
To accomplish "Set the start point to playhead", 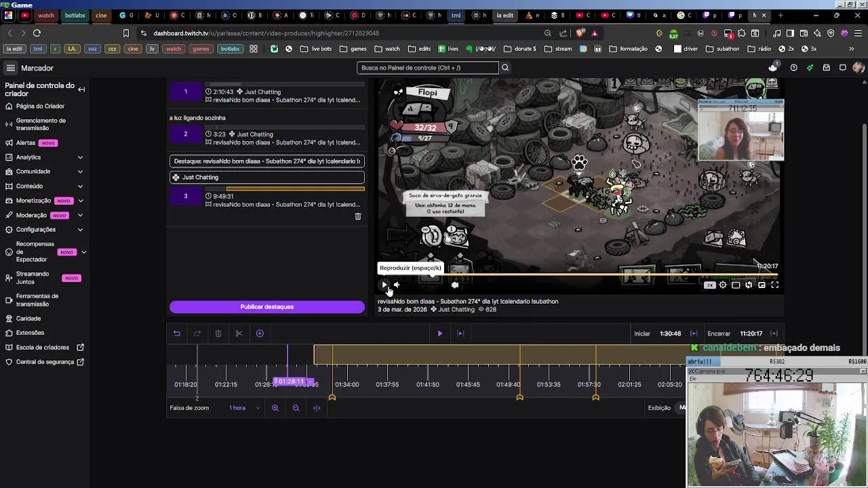I will pyautogui.click(x=694, y=333).
